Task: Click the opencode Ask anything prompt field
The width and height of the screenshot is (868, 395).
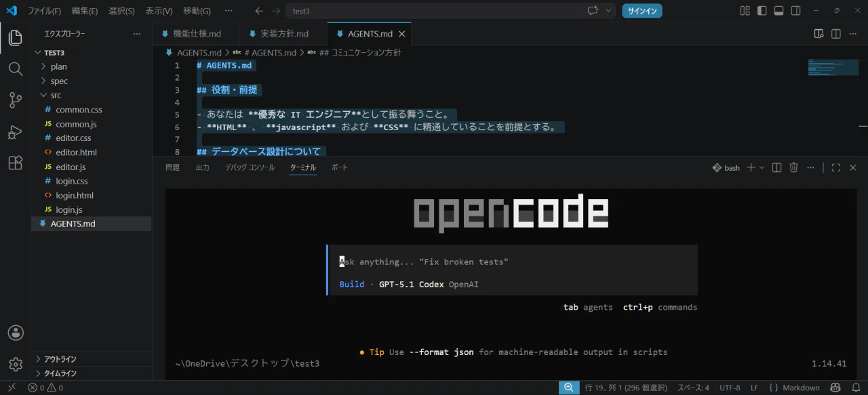Action: (x=513, y=262)
